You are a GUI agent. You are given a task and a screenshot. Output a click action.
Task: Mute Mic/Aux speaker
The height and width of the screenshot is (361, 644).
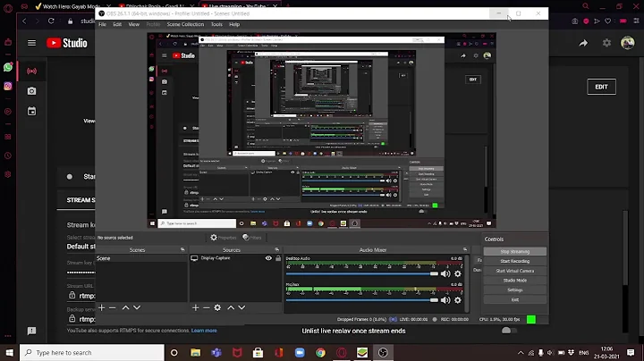coord(445,300)
